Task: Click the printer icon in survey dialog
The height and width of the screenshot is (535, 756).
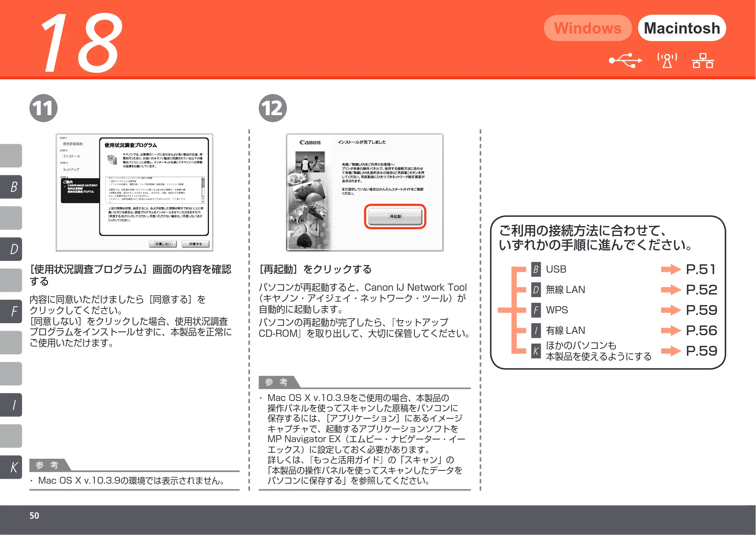Action: 112,160
